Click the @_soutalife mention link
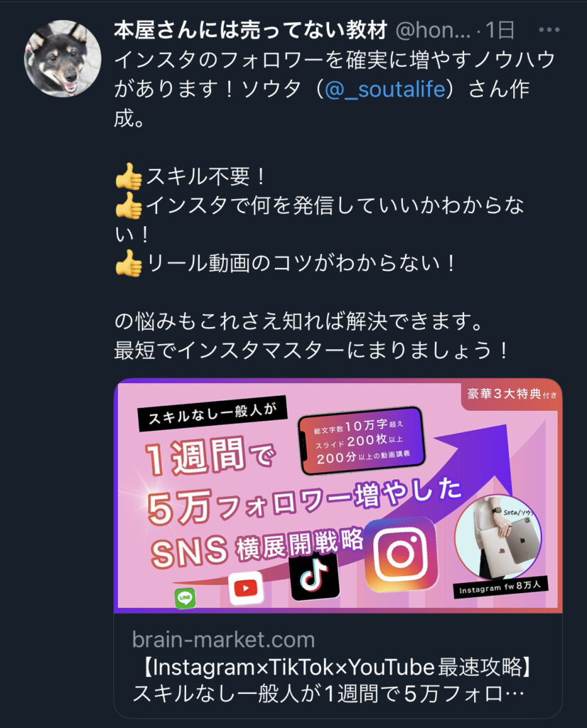The image size is (587, 728). pyautogui.click(x=385, y=89)
